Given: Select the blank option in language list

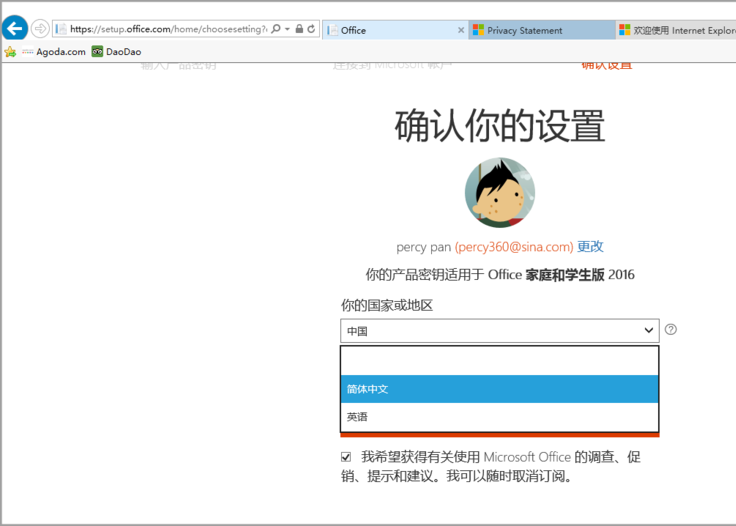Looking at the screenshot, I should (x=499, y=361).
